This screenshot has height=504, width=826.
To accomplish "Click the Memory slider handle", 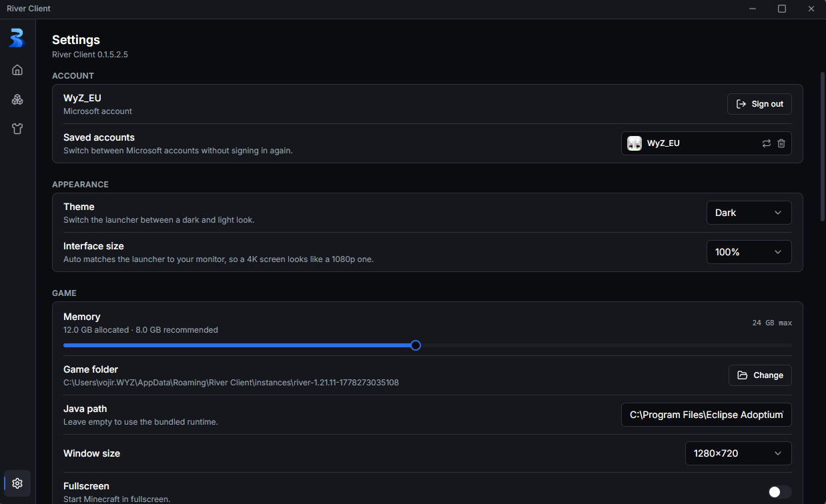I will pos(416,345).
